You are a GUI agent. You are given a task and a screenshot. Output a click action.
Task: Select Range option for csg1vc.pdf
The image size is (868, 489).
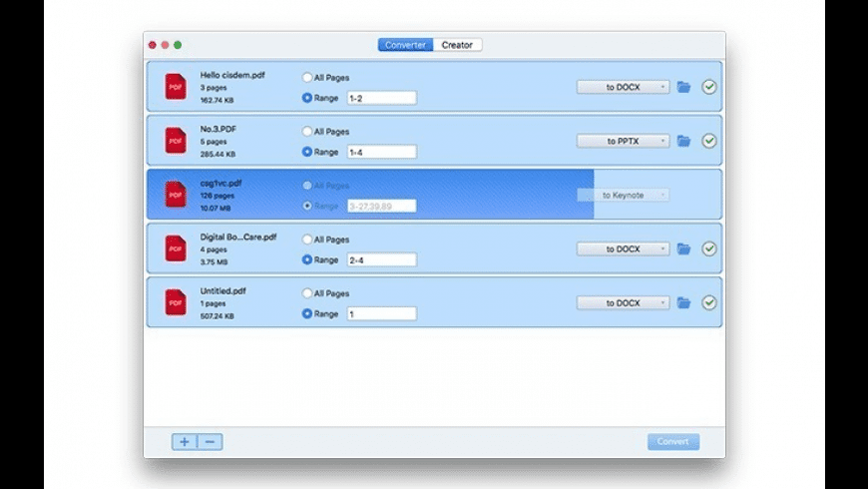[307, 206]
